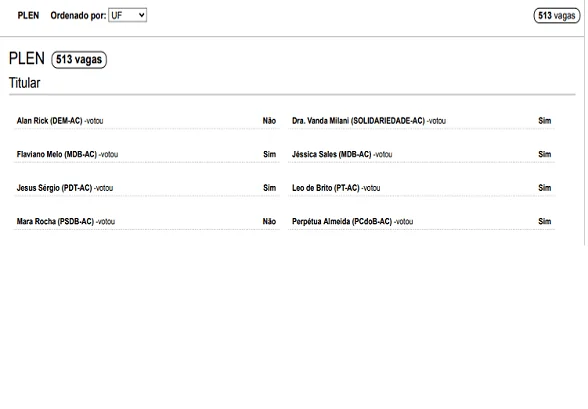Click Flaviano Melo's Sim vote
The height and width of the screenshot is (409, 588).
pos(270,154)
